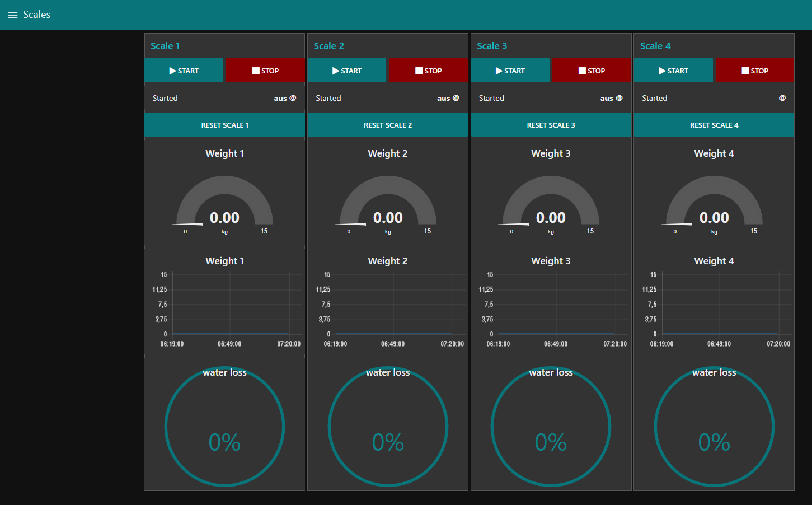Click the Scale 1 water loss 0% value
Image resolution: width=812 pixels, height=505 pixels.
[x=225, y=442]
